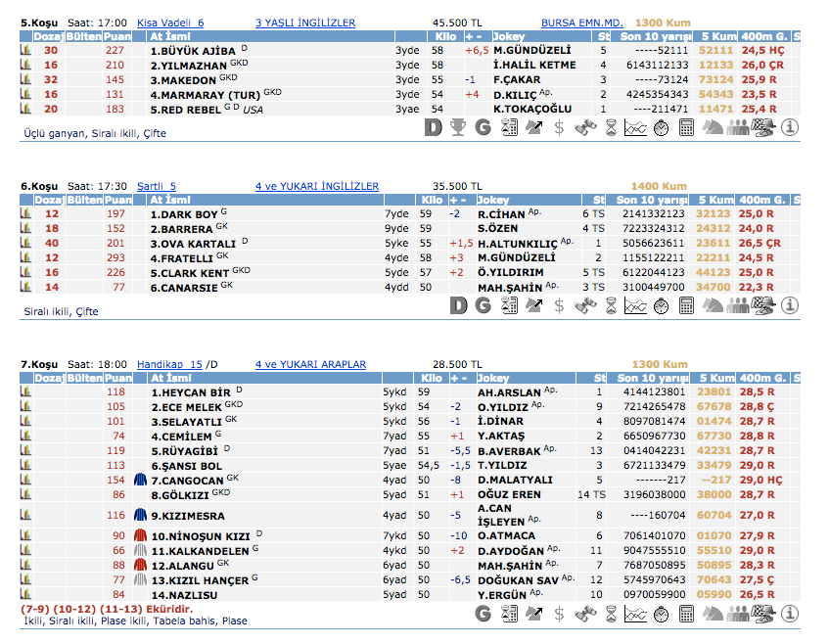
Task: Click bar chart icon beside BÜYÜK AJİBA
Action: [26, 50]
